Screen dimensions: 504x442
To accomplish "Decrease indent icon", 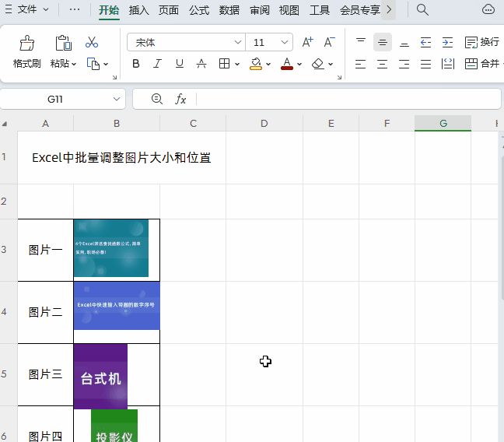I will [x=425, y=42].
